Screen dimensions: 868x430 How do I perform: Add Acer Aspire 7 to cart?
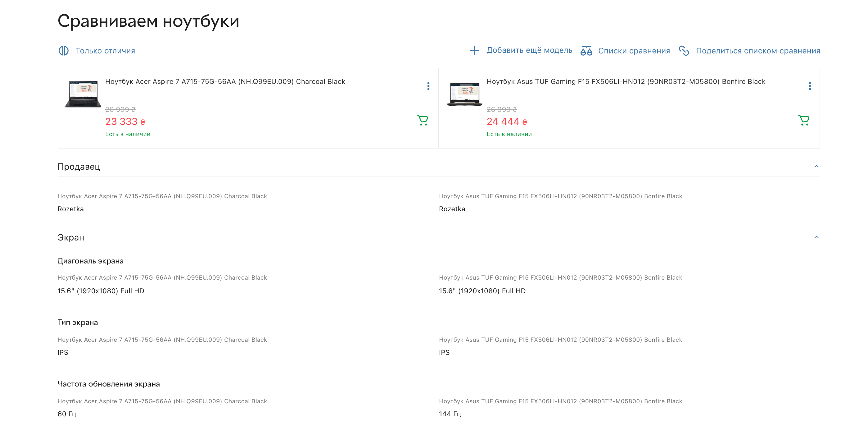click(422, 120)
